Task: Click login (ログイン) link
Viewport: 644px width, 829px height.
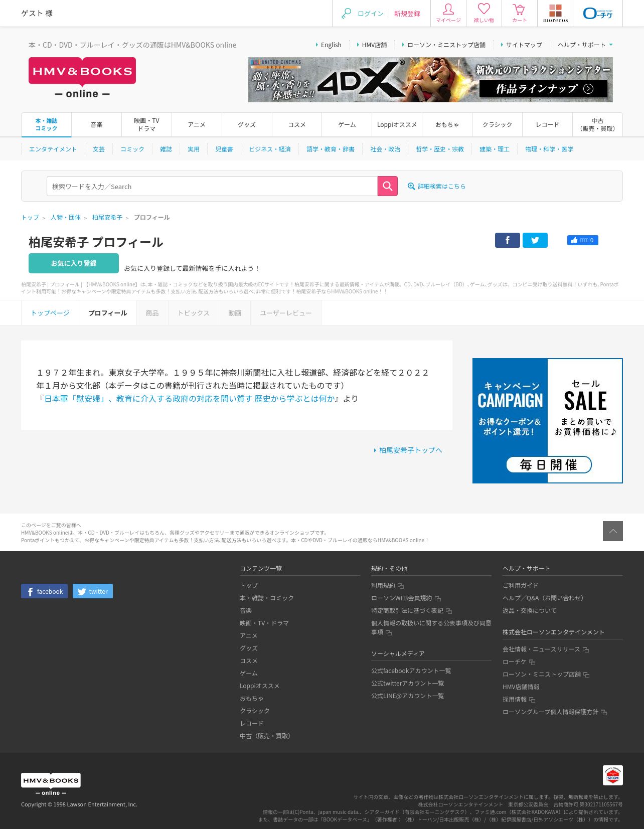Action: click(x=371, y=14)
